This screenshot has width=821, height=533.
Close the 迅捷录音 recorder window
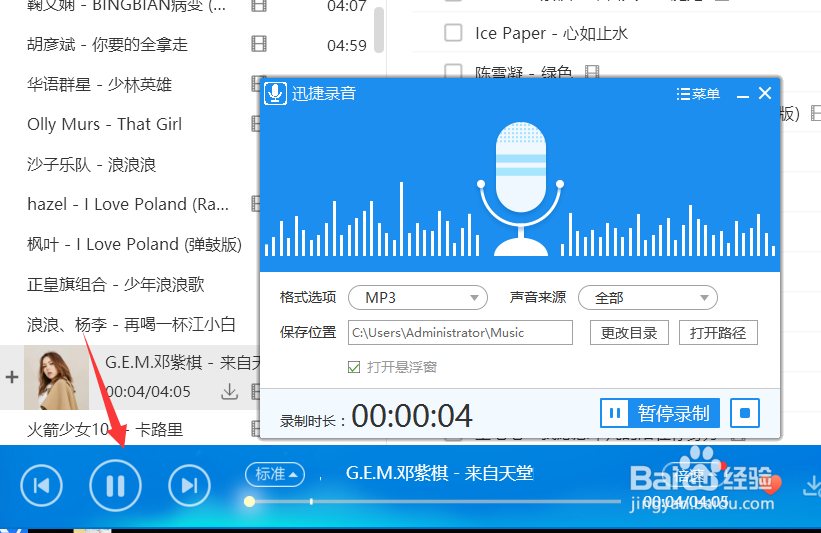765,93
